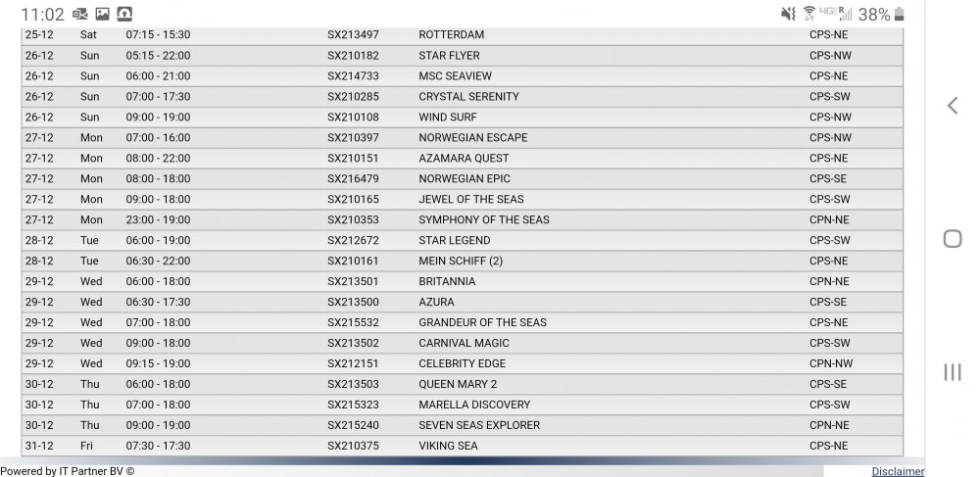Select the MSC SEAVIEW entry
This screenshot has height=477, width=980.
pyautogui.click(x=462, y=76)
